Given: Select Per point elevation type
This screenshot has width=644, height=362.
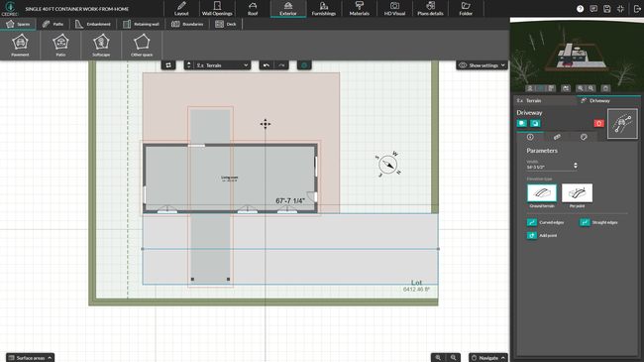Looking at the screenshot, I should 577,193.
